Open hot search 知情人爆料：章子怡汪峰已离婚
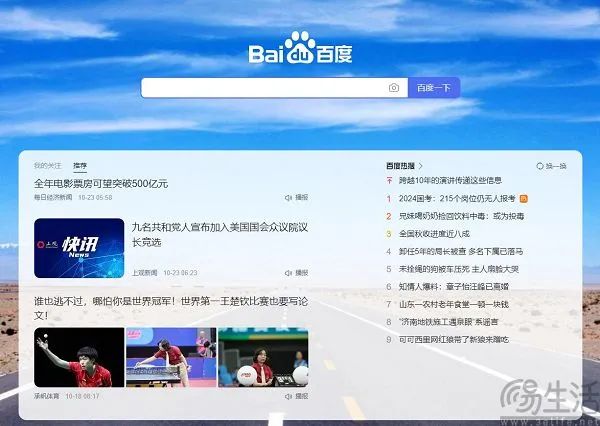This screenshot has height=426, width=600. pos(454,286)
